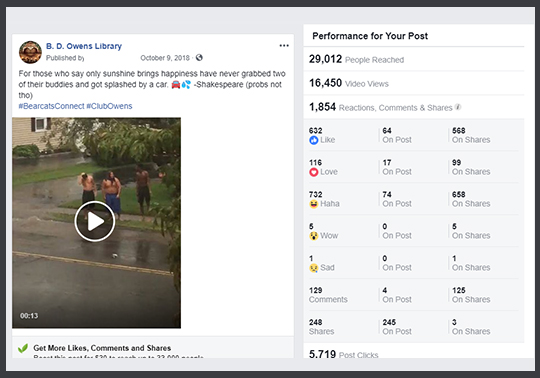Click the October 9, 2018 post date

pos(165,58)
